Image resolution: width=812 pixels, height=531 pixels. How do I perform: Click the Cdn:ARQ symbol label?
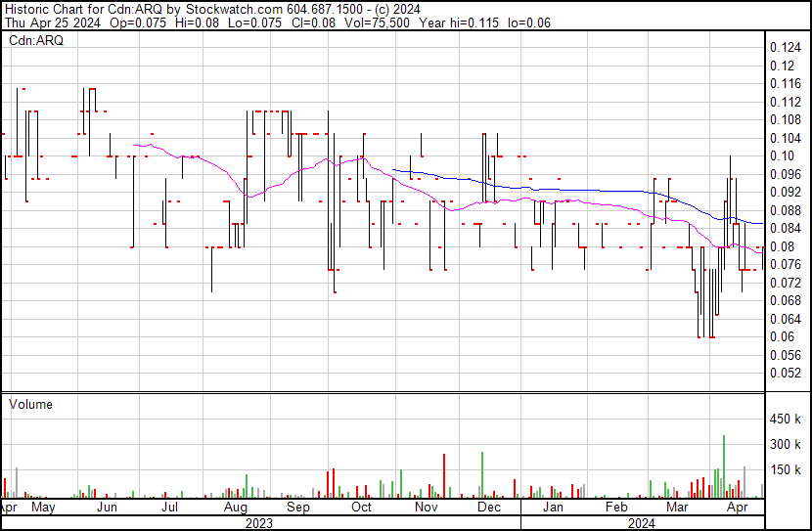click(36, 41)
